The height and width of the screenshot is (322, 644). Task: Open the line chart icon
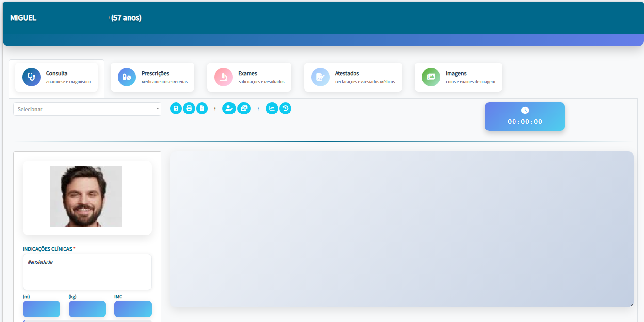pos(272,109)
